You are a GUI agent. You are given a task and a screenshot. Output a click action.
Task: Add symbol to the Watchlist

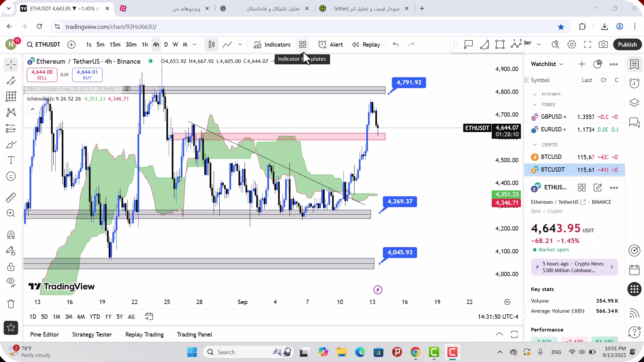(x=582, y=64)
